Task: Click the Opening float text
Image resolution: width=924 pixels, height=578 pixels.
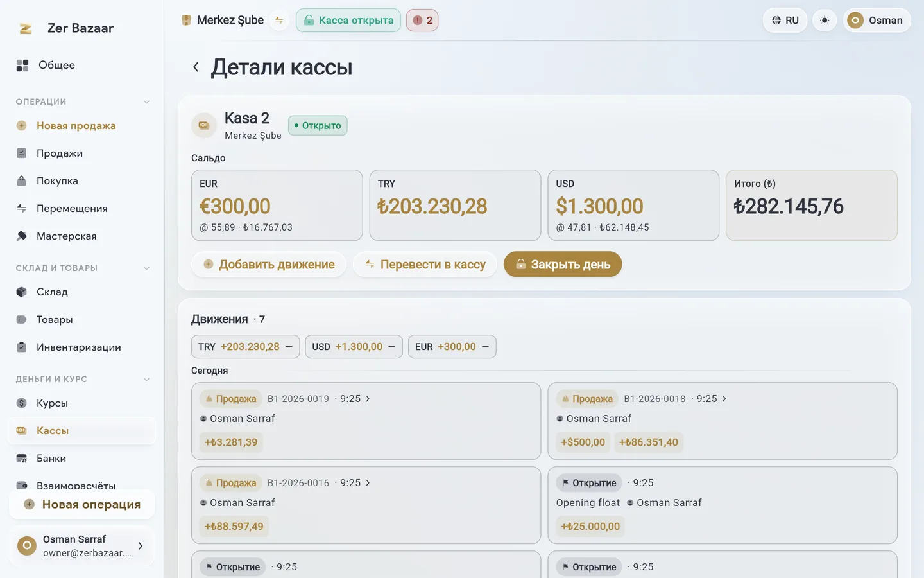Action: pyautogui.click(x=588, y=503)
